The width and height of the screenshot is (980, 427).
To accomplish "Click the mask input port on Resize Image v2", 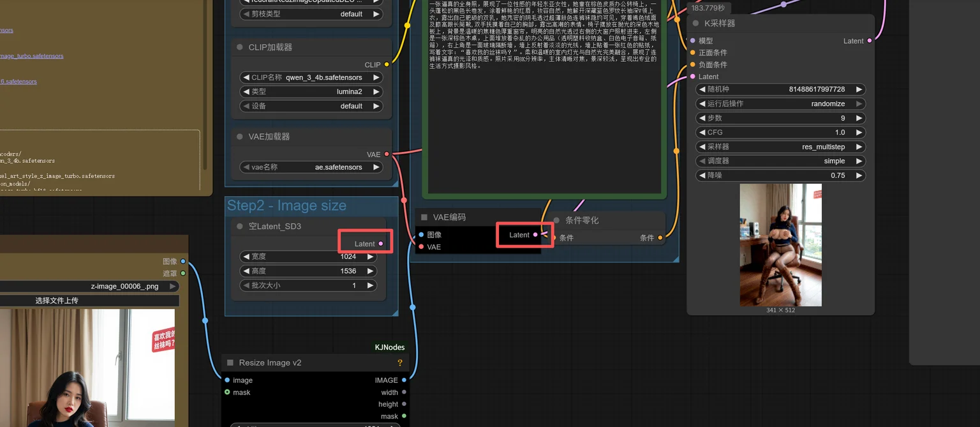I will click(227, 393).
